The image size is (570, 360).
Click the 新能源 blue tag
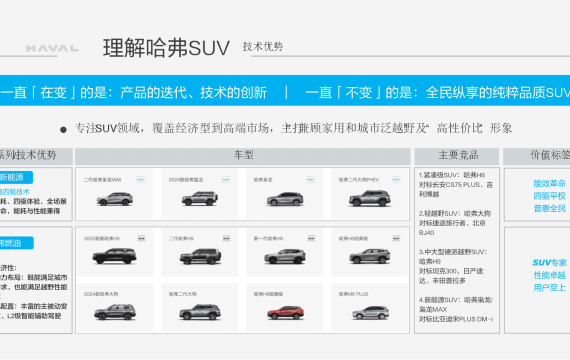[x=16, y=177]
